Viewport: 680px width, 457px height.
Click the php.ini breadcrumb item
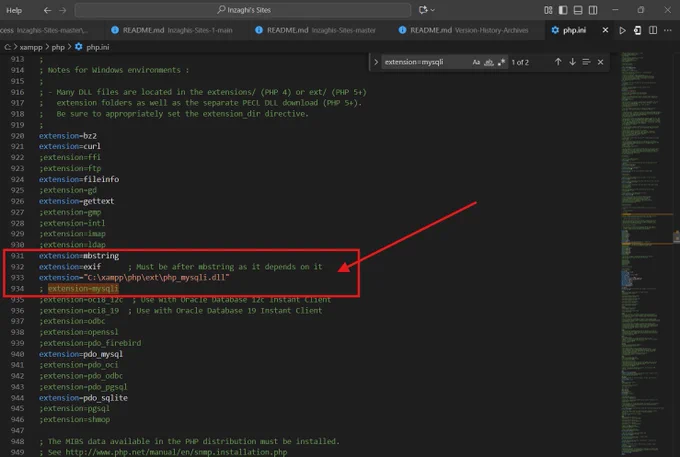coord(92,47)
